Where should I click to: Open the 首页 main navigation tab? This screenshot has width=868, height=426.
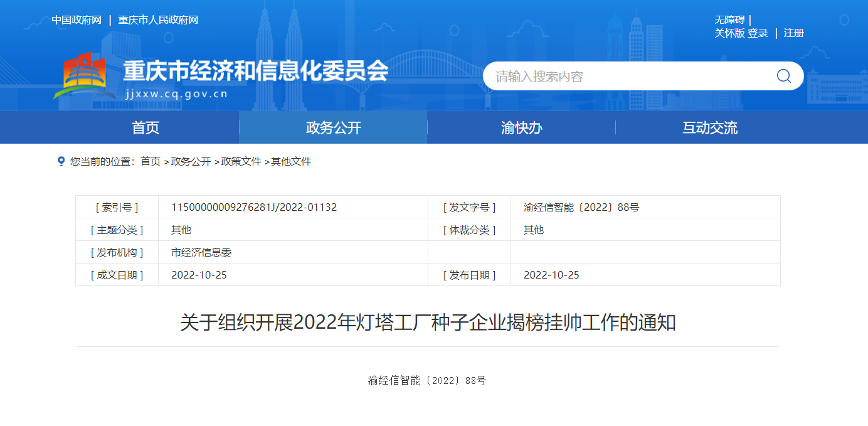tap(146, 128)
